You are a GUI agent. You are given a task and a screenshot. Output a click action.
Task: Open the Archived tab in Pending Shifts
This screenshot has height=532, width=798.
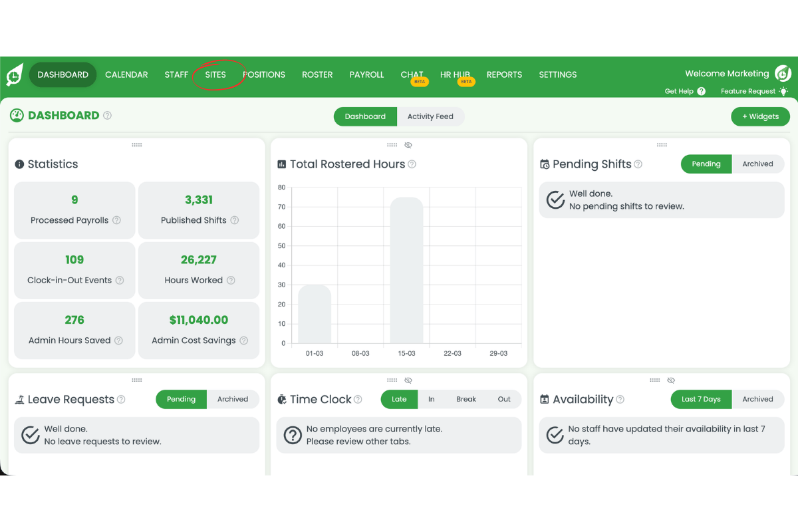pyautogui.click(x=757, y=164)
